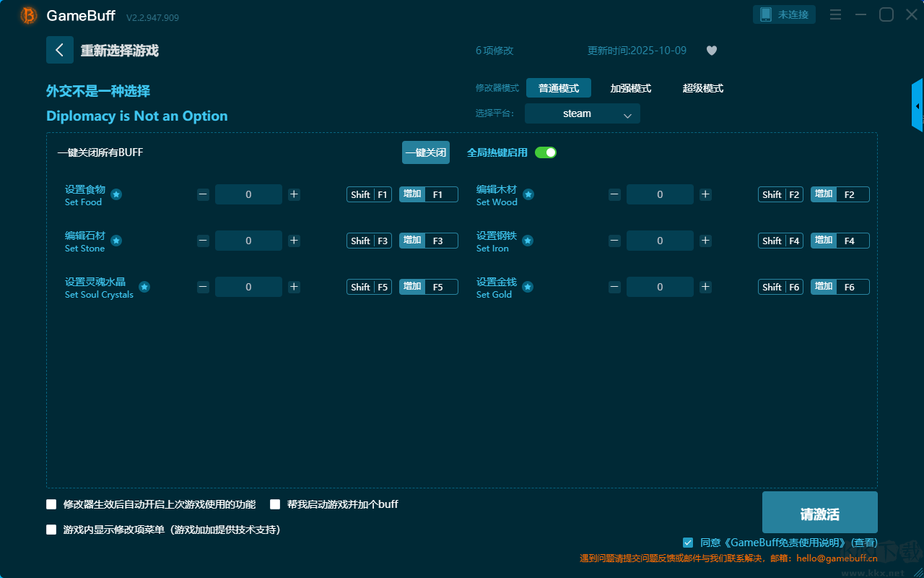Check auto-enable last used functions option
924x578 pixels.
tap(51, 504)
